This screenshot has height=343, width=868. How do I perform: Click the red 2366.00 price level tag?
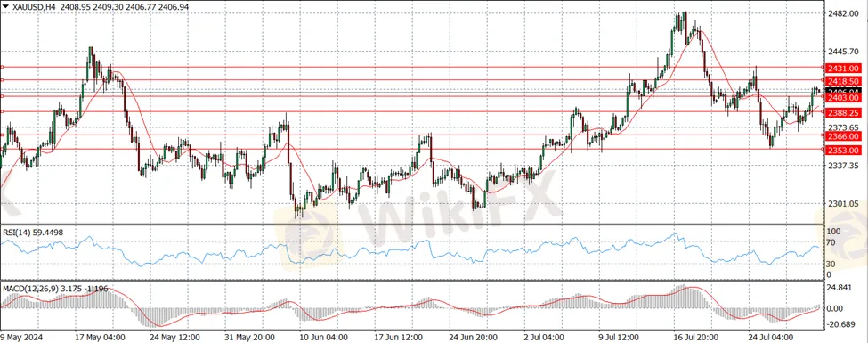(x=843, y=135)
